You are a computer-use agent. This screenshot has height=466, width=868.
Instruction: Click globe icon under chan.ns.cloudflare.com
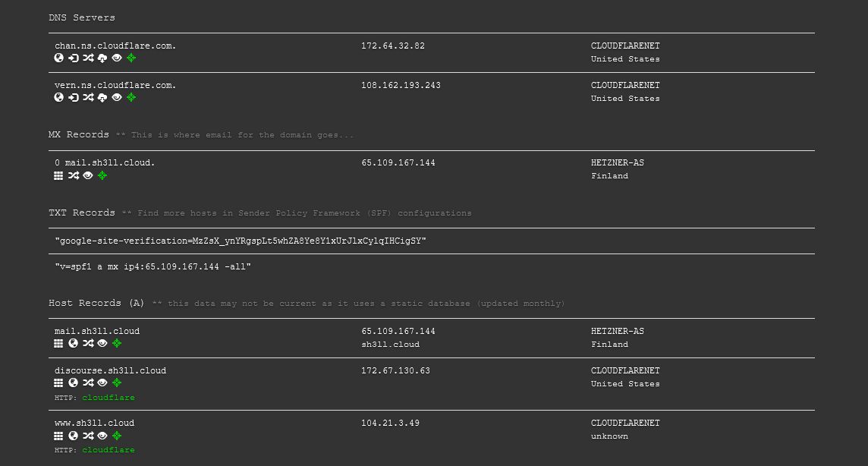coord(58,58)
